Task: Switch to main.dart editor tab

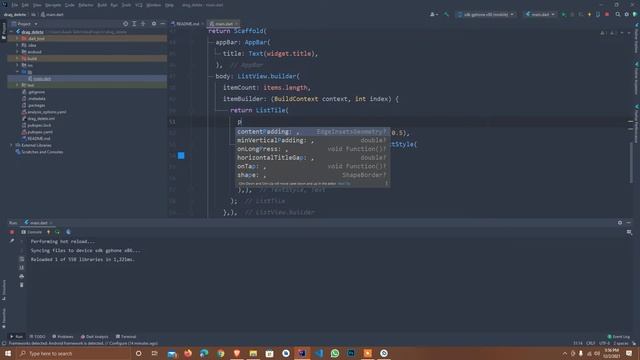Action: 223,24
